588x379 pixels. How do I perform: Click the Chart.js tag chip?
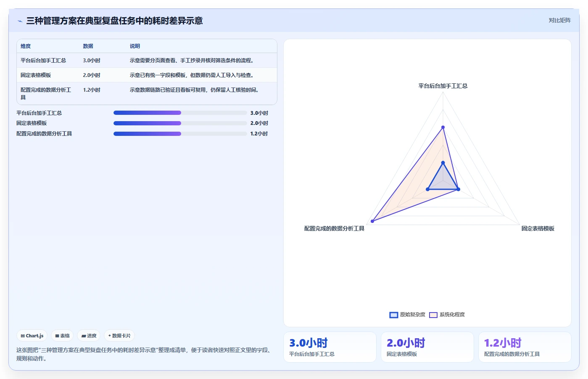pyautogui.click(x=32, y=336)
